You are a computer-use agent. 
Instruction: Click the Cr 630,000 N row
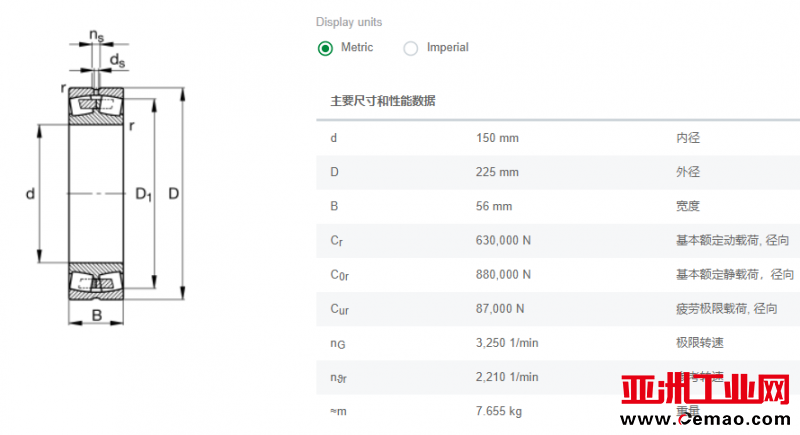coord(558,241)
